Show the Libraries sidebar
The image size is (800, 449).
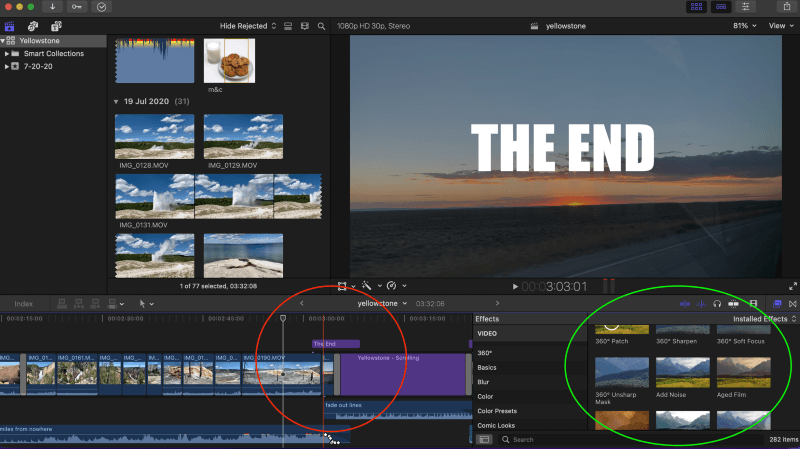9,26
